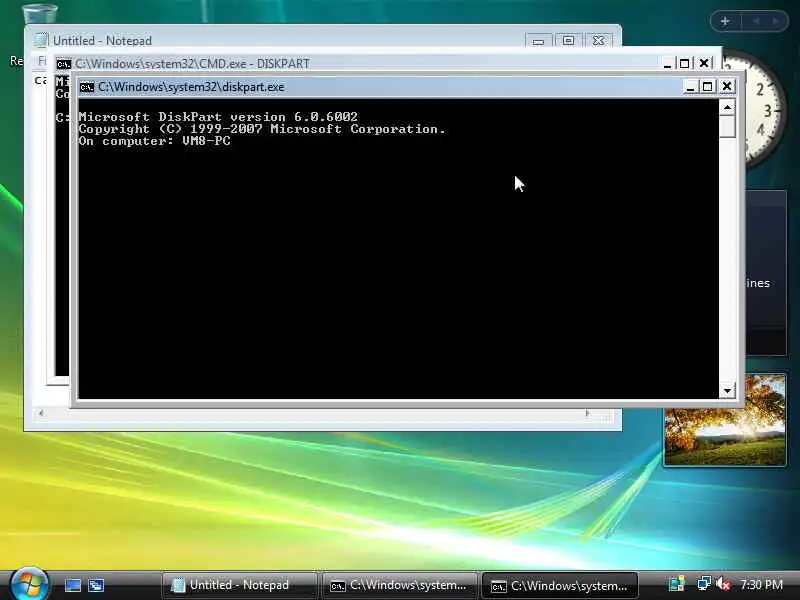The width and height of the screenshot is (800, 600).
Task: Click the Notepad title bar icon
Action: (x=41, y=40)
